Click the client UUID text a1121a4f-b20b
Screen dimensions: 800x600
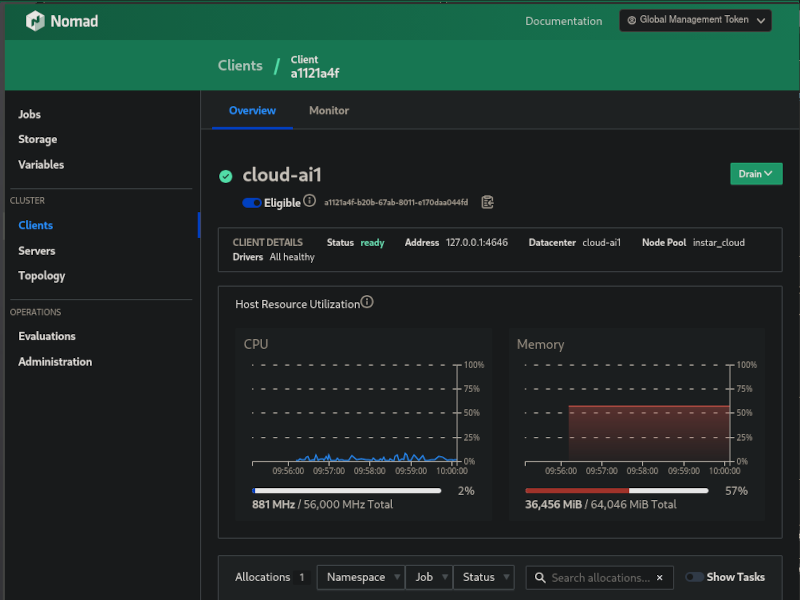tap(396, 203)
